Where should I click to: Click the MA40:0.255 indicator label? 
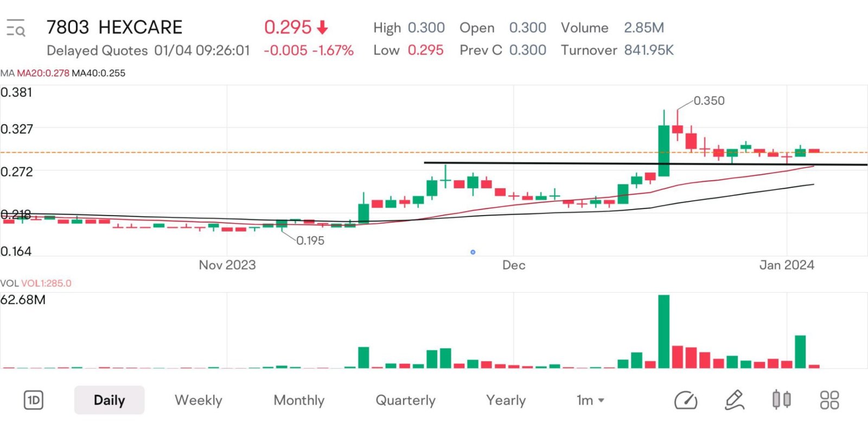98,73
